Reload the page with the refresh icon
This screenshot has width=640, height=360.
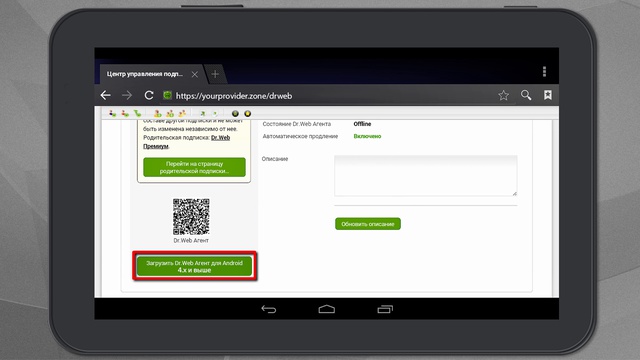149,96
